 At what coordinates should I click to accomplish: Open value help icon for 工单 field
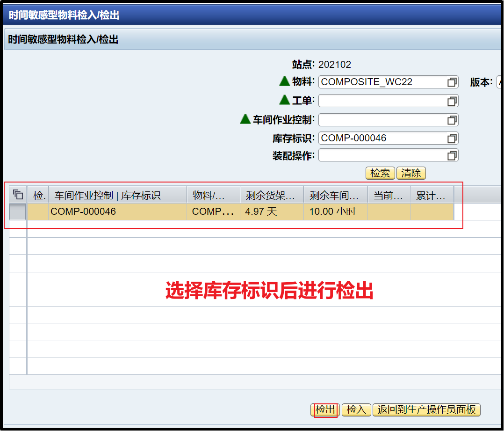(x=452, y=102)
